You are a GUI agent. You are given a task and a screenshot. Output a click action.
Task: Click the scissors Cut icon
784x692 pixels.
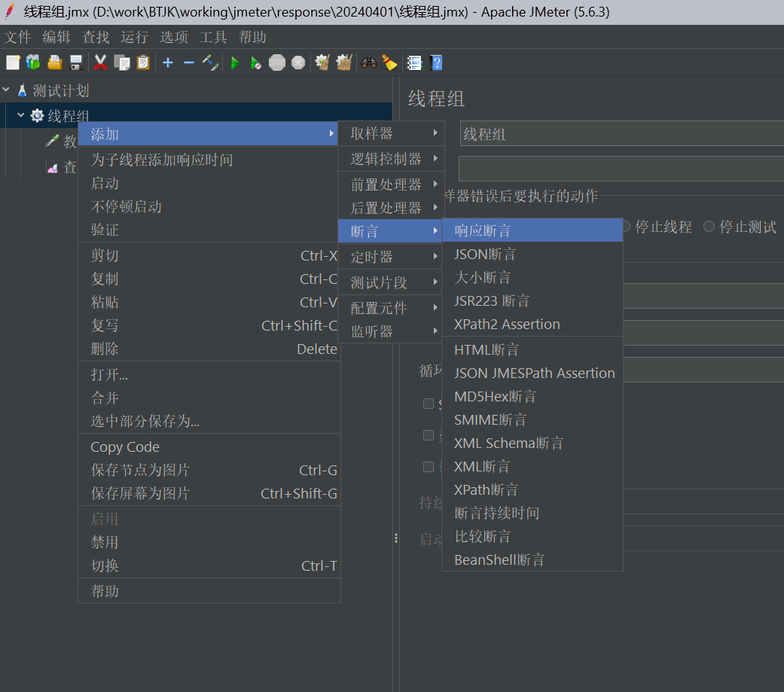(x=100, y=62)
